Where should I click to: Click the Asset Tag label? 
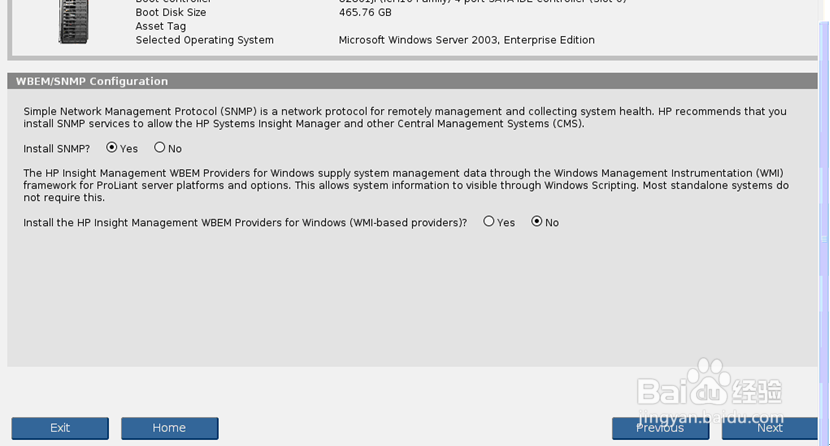pos(160,26)
